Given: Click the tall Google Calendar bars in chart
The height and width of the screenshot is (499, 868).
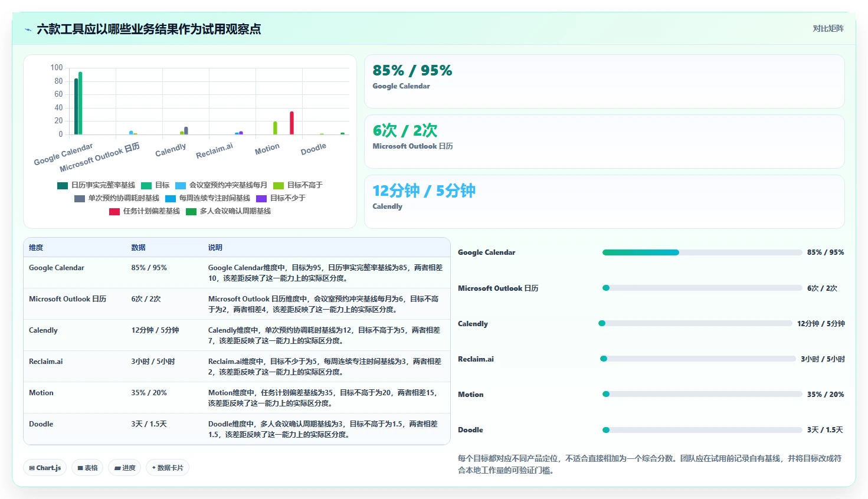Looking at the screenshot, I should [78, 104].
